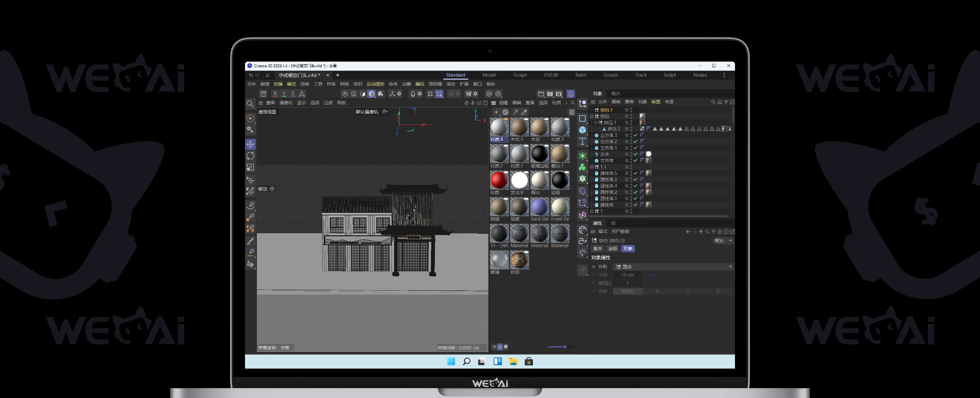
Task: Click the 摄像机 direction button
Action: pos(627,291)
